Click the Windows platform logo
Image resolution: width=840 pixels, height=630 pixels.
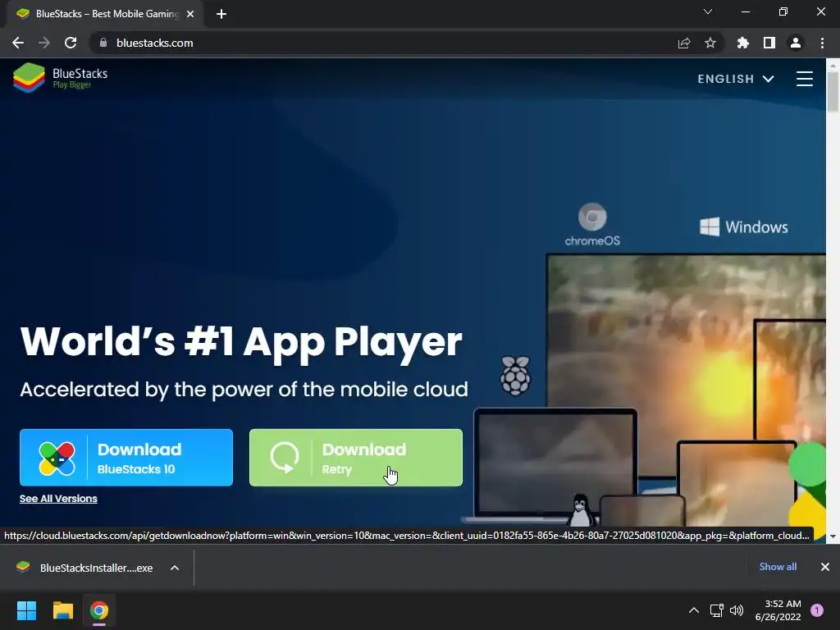click(743, 227)
